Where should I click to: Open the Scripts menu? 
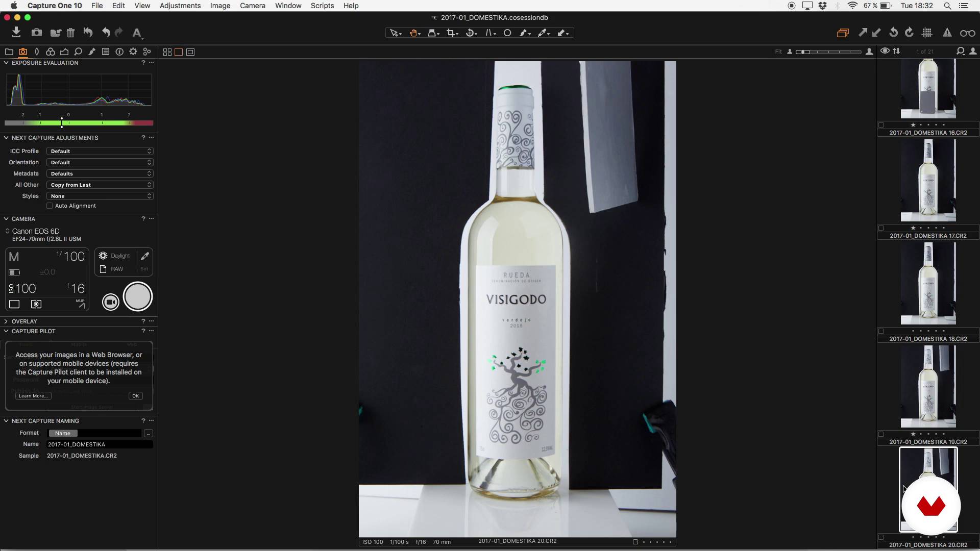pyautogui.click(x=322, y=6)
